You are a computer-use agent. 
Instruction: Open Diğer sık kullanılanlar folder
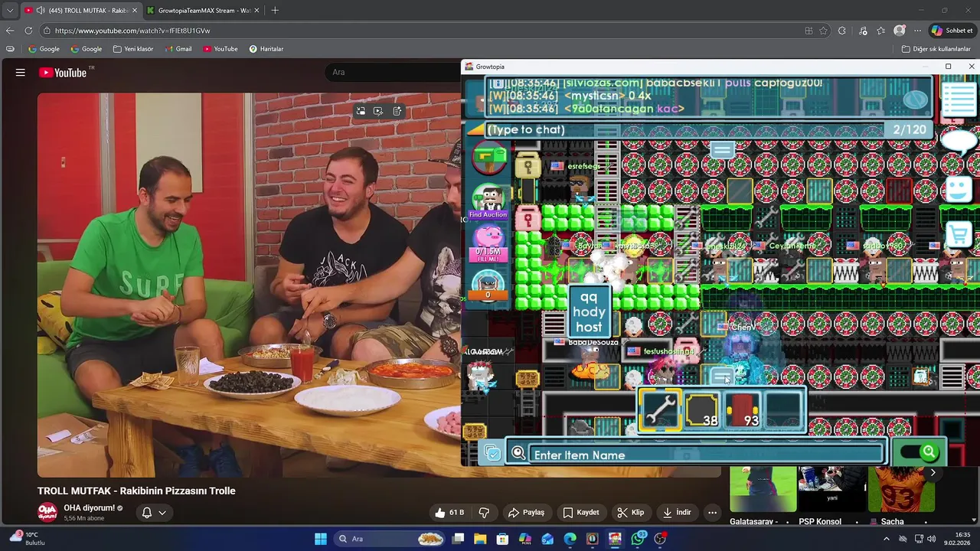936,49
